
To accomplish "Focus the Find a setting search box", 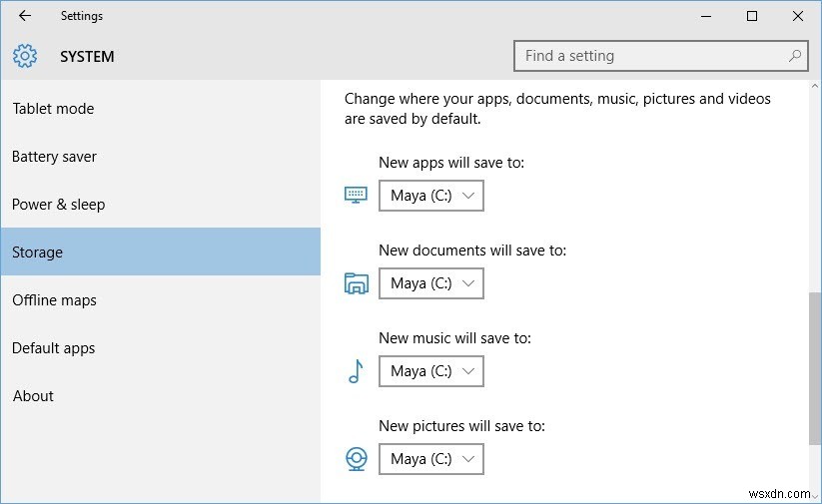I will [x=660, y=56].
